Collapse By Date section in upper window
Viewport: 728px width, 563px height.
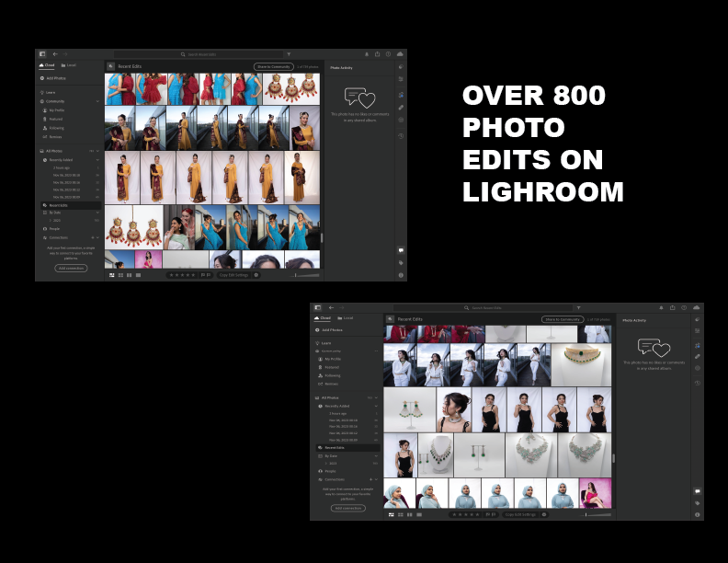coord(97,213)
